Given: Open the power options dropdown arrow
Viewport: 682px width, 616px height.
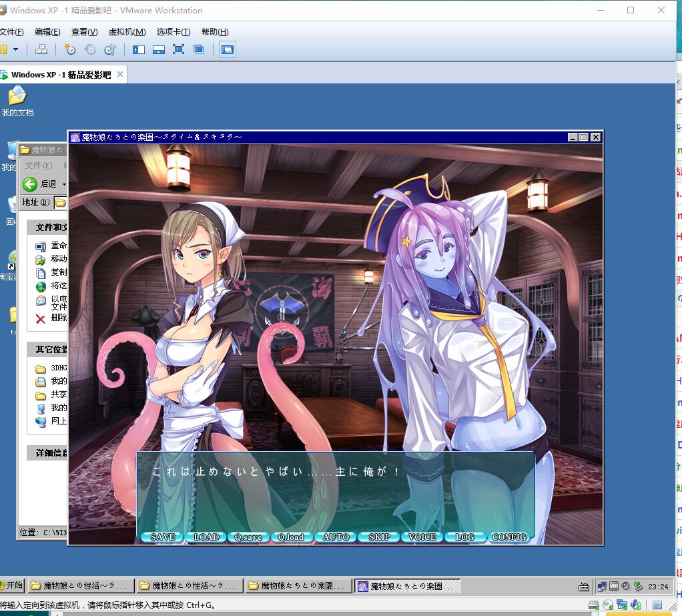Looking at the screenshot, I should point(15,49).
